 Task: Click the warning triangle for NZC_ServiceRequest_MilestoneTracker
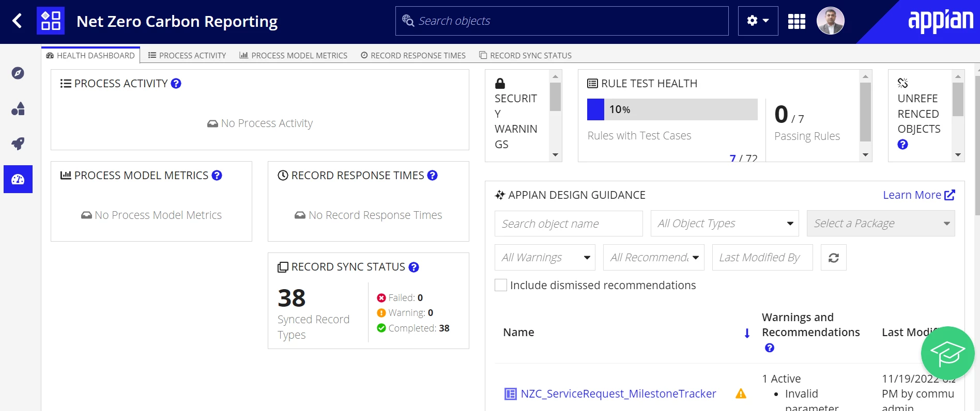coord(741,394)
